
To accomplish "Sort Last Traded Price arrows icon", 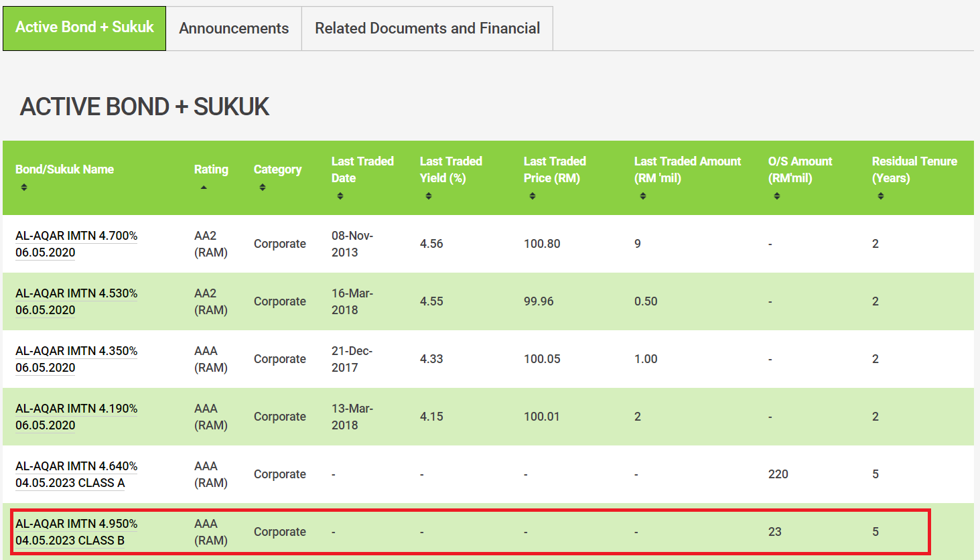I will coord(533,196).
